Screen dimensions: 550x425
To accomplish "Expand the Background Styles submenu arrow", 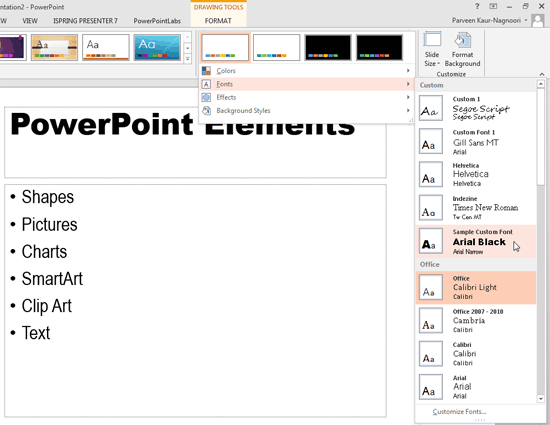I will (x=408, y=110).
